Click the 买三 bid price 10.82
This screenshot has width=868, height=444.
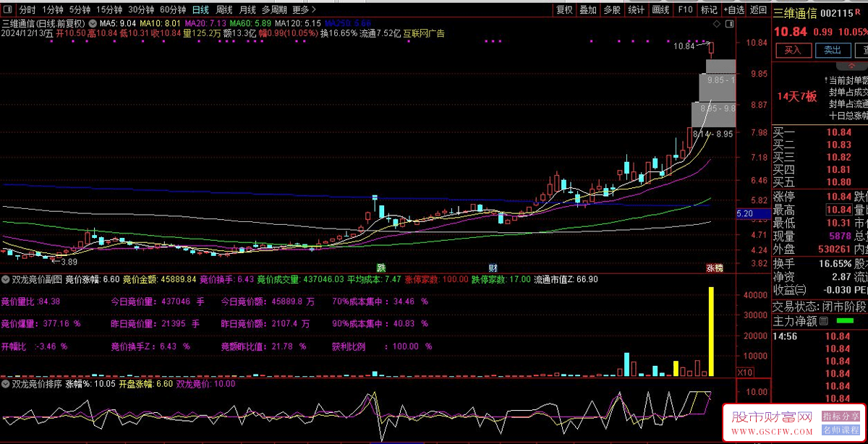coord(839,157)
